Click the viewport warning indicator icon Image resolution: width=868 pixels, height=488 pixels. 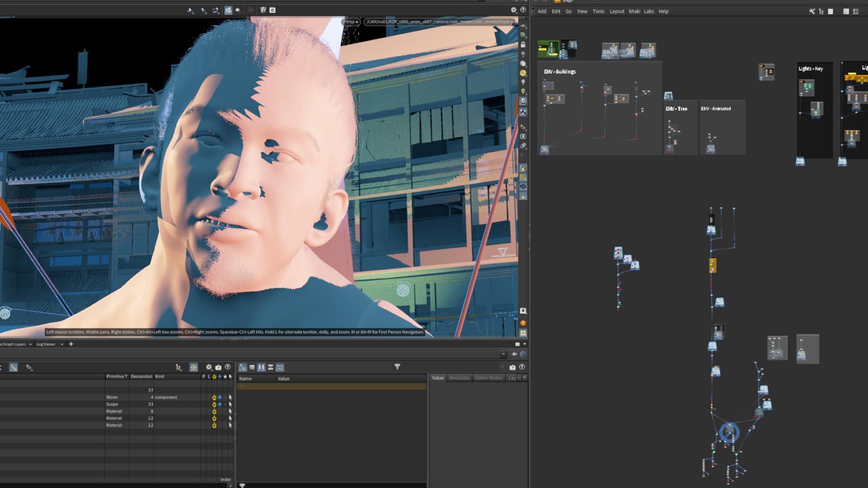pos(523,323)
